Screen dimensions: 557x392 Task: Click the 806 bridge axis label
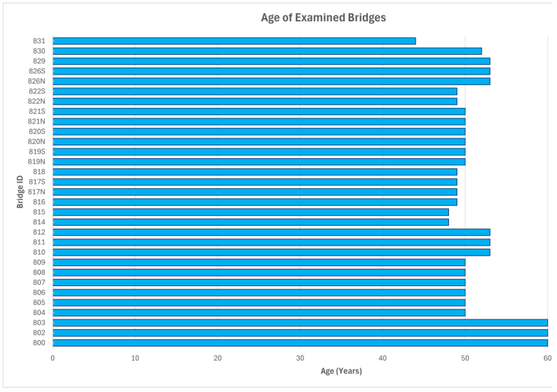point(39,293)
